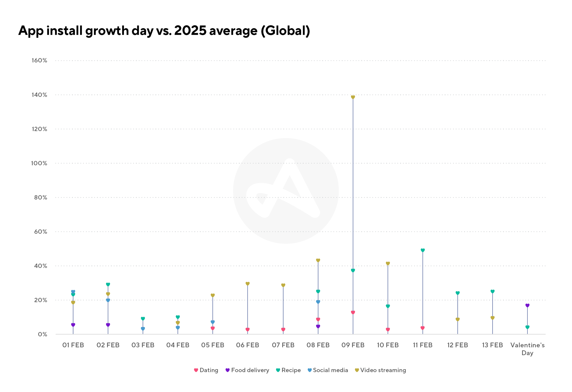Click the Video streaming heart on 06 FEB
The height and width of the screenshot is (392, 572).
pyautogui.click(x=248, y=284)
